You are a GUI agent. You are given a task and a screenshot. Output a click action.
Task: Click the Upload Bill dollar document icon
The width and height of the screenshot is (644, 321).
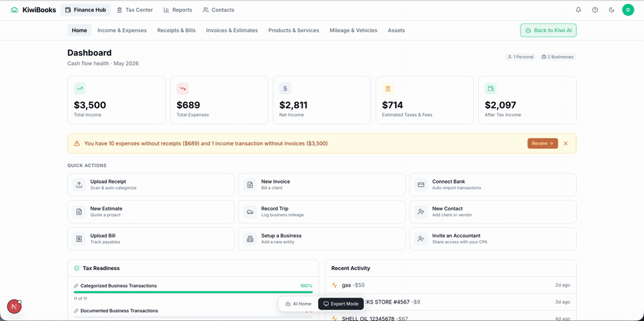[x=79, y=239]
